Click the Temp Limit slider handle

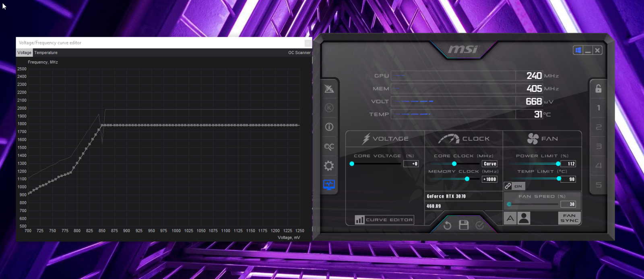pyautogui.click(x=559, y=179)
